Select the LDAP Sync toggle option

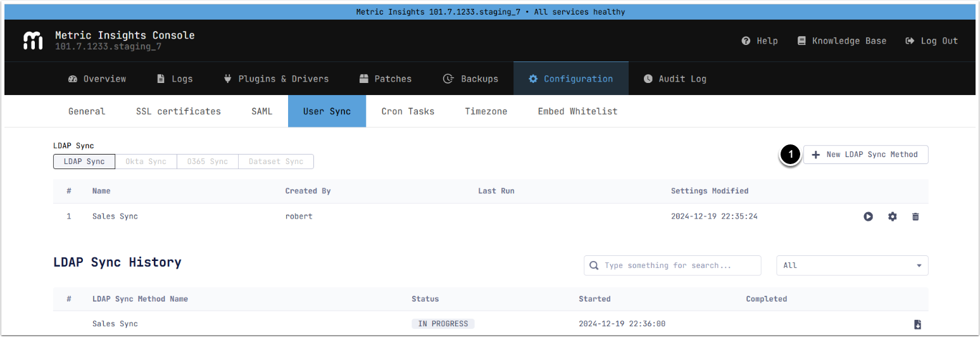point(84,162)
